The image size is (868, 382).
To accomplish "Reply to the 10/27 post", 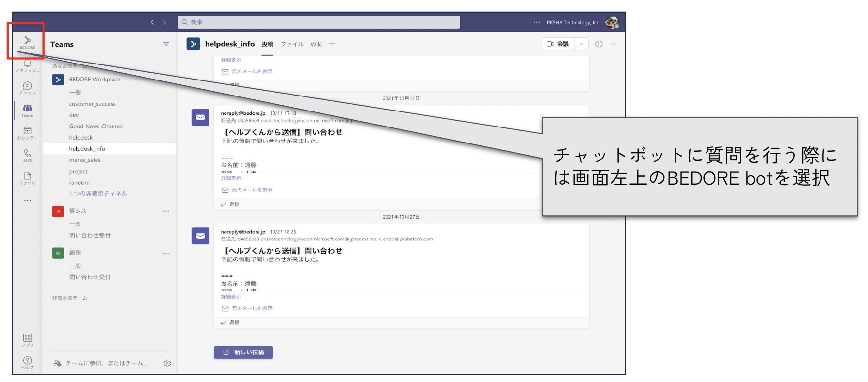I will (x=230, y=322).
